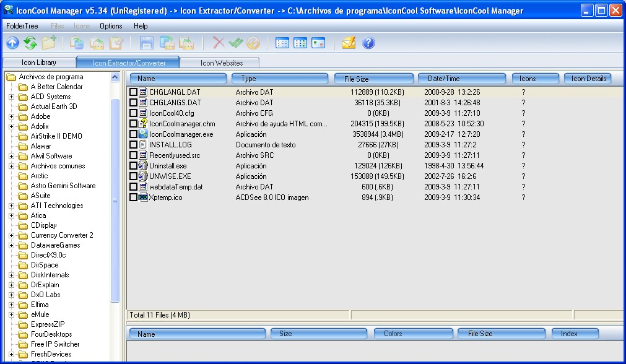Click the UNWISE.EXE file icon
The width and height of the screenshot is (626, 364).
[x=143, y=176]
